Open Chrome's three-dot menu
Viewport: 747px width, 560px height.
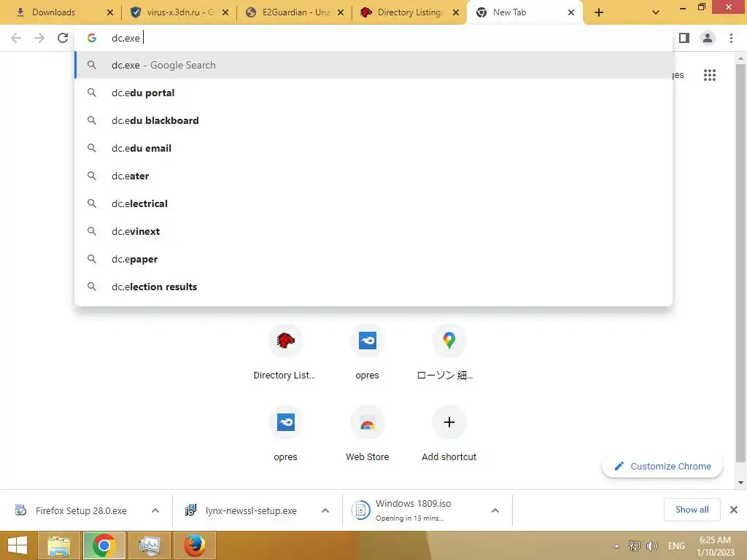[731, 38]
